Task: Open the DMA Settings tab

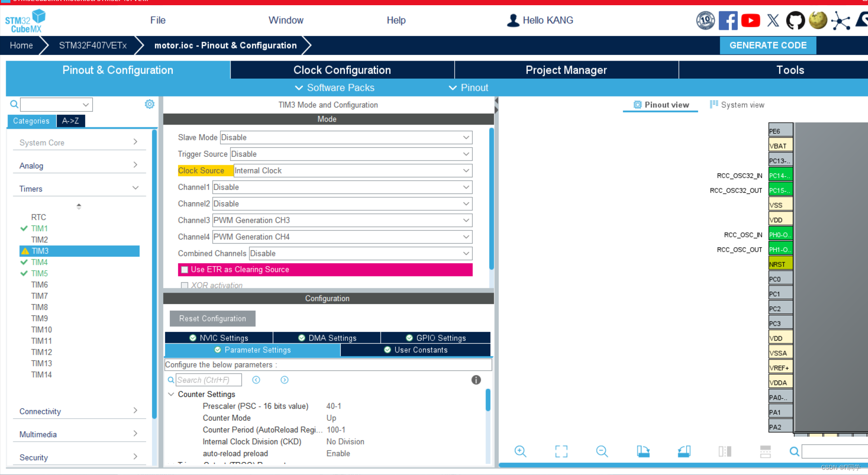Action: pos(327,338)
